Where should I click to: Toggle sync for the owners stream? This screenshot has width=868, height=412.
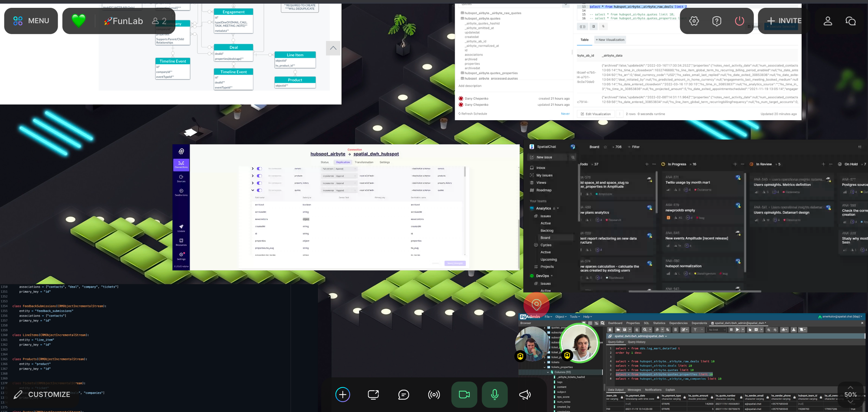259,169
